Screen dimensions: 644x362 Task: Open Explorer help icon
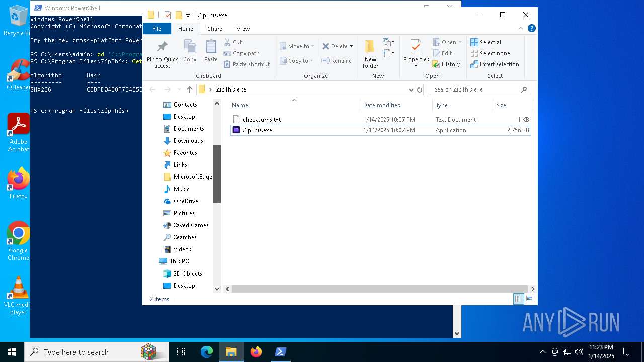coord(531,28)
